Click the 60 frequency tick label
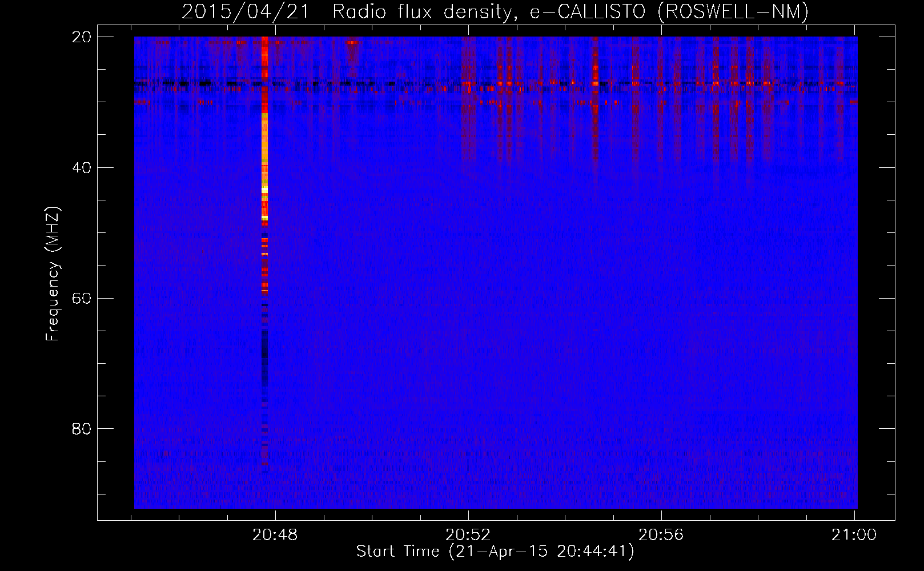The height and width of the screenshot is (571, 924). point(82,299)
